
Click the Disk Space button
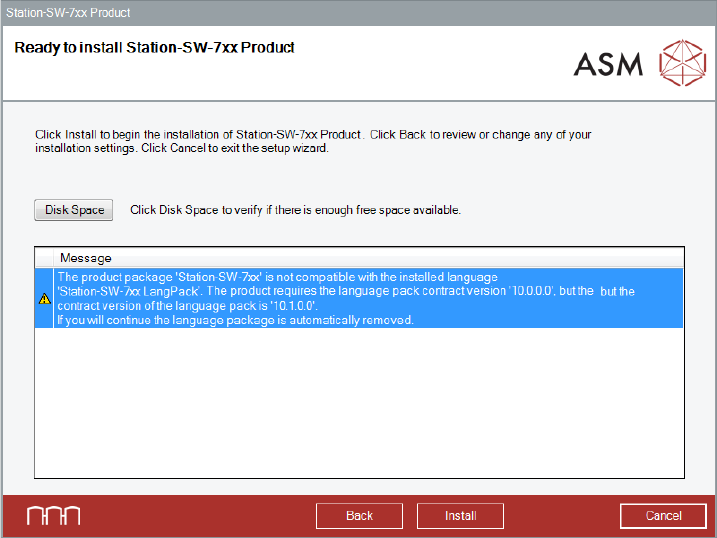click(x=74, y=210)
